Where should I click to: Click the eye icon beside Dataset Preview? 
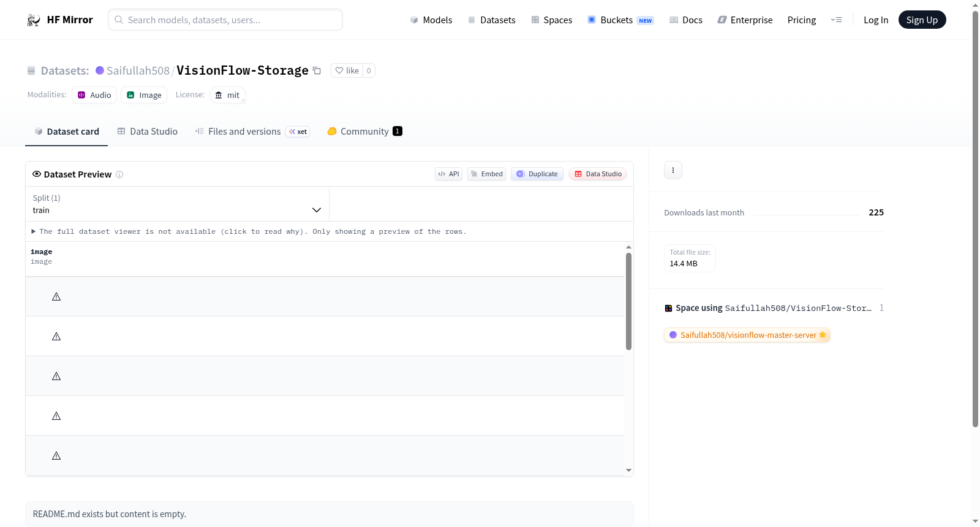pyautogui.click(x=37, y=174)
